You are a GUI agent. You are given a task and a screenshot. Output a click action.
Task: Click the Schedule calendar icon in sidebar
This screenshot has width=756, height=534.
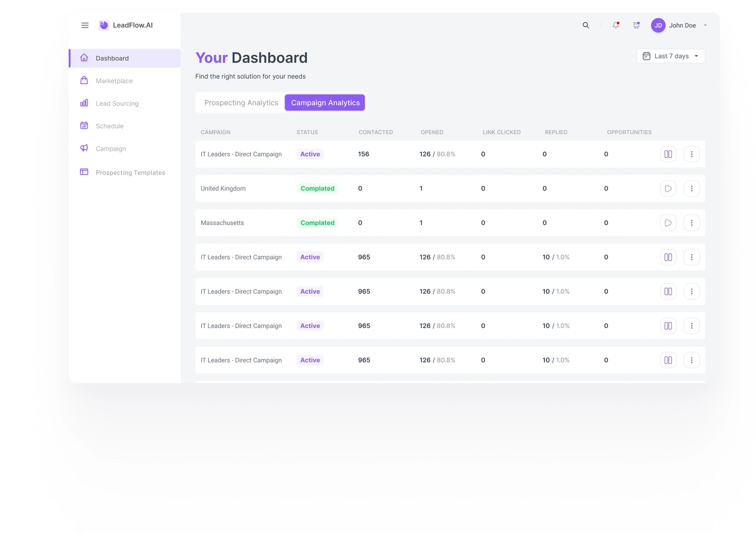(x=84, y=126)
